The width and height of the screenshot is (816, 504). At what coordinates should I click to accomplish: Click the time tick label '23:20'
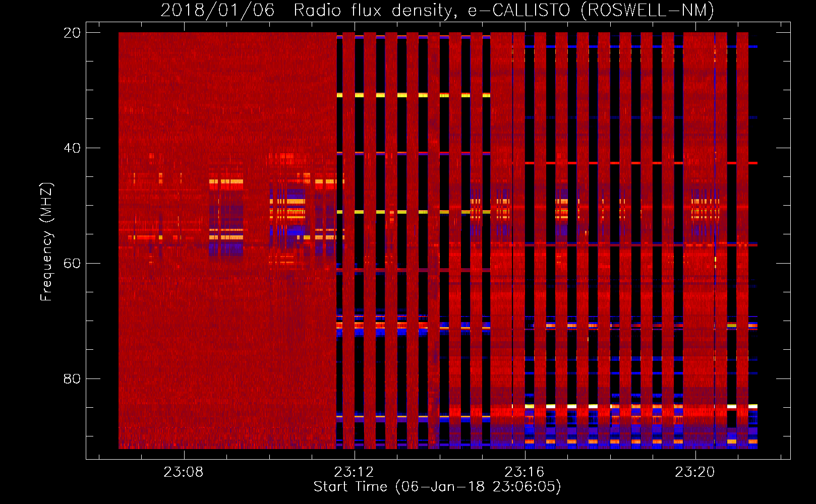click(x=695, y=472)
